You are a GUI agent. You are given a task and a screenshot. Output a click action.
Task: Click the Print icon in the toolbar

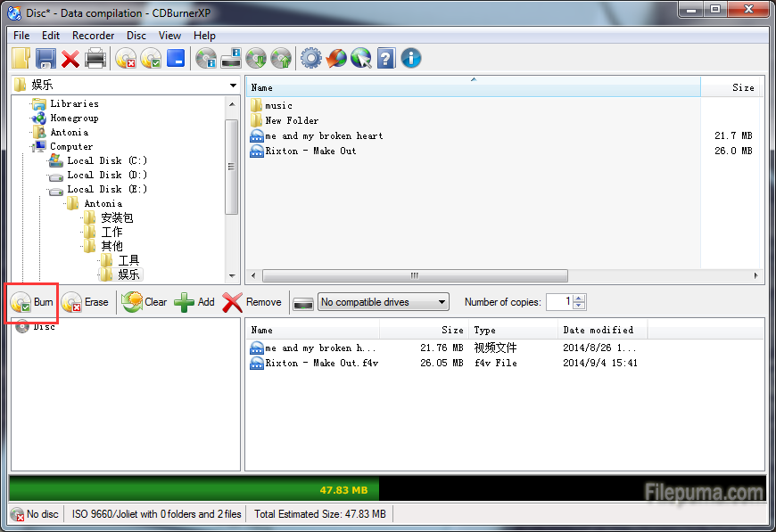95,59
